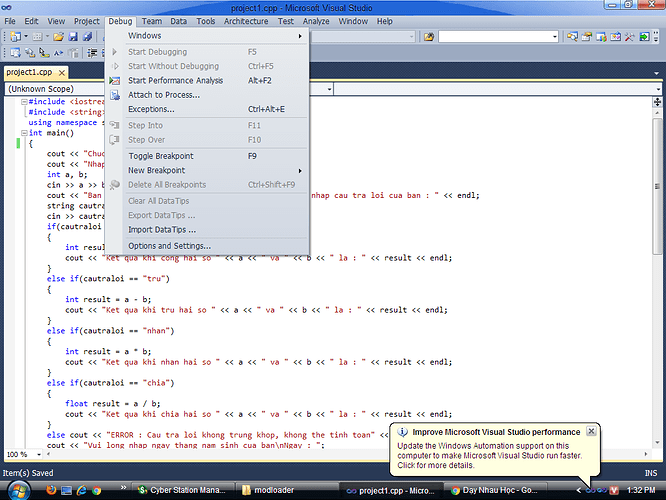Open the Add New Item dropdown arrow

click(x=47, y=37)
